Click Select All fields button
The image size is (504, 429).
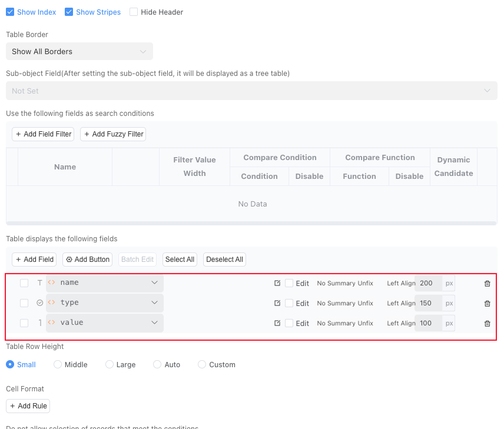[180, 260]
